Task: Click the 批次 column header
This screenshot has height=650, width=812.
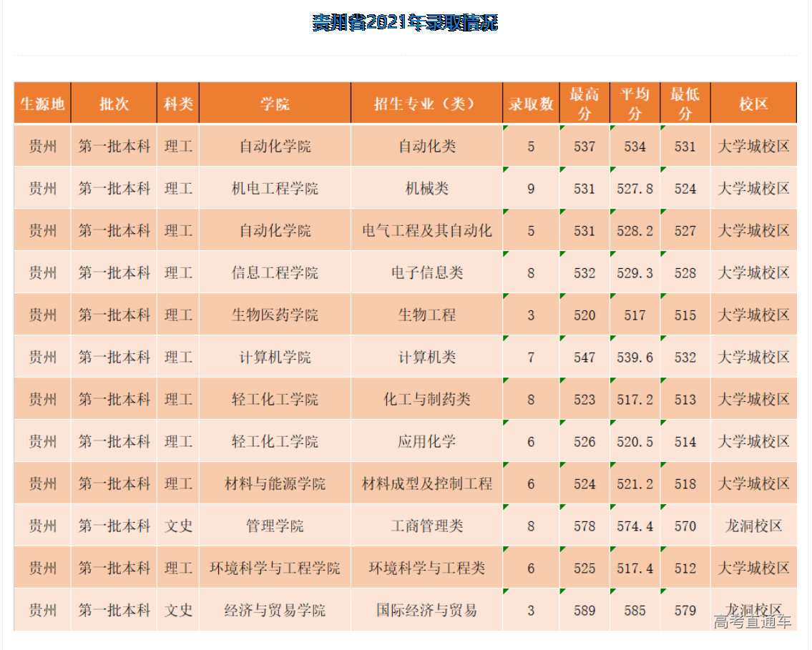Action: coord(114,104)
